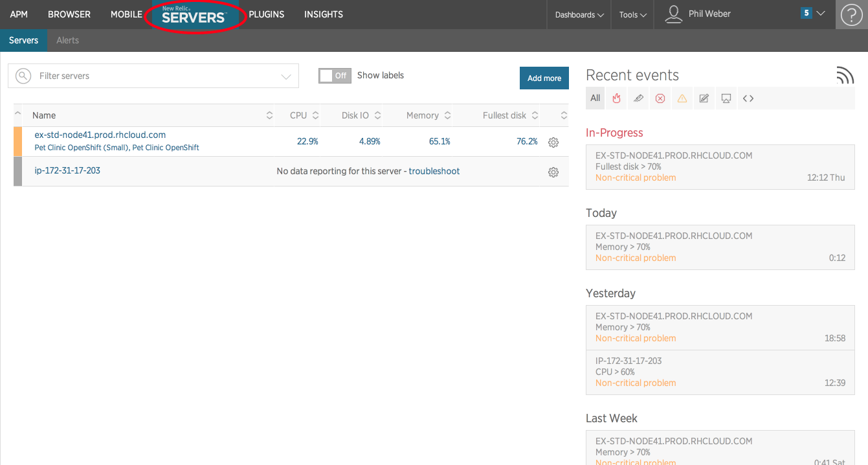
Task: Filter events by the ticket-tag icon
Action: (x=638, y=98)
